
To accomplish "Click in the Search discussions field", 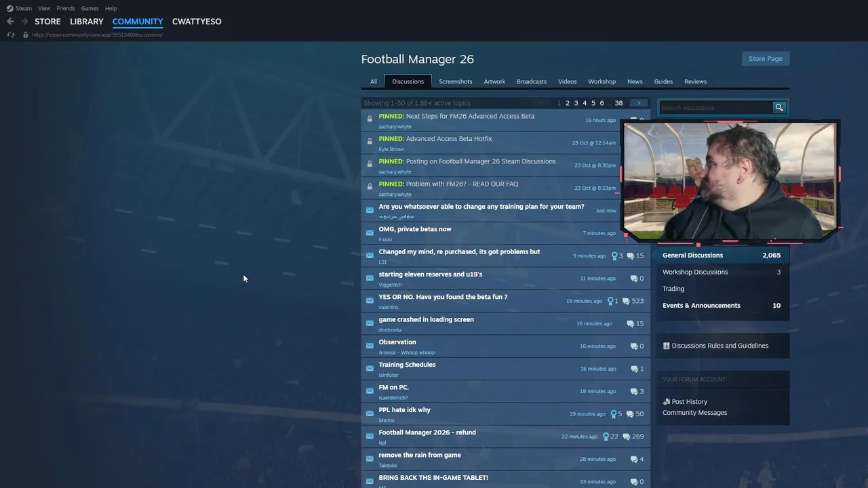I will (716, 107).
